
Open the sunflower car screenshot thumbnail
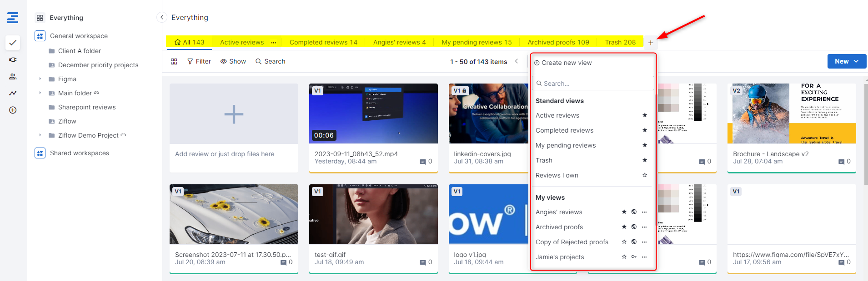coord(234,214)
